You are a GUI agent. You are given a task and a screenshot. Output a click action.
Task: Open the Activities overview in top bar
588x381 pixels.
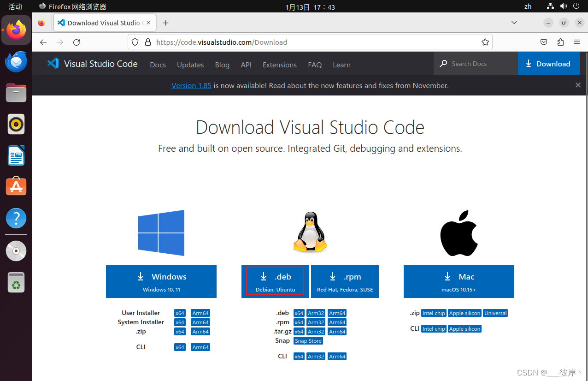point(15,6)
